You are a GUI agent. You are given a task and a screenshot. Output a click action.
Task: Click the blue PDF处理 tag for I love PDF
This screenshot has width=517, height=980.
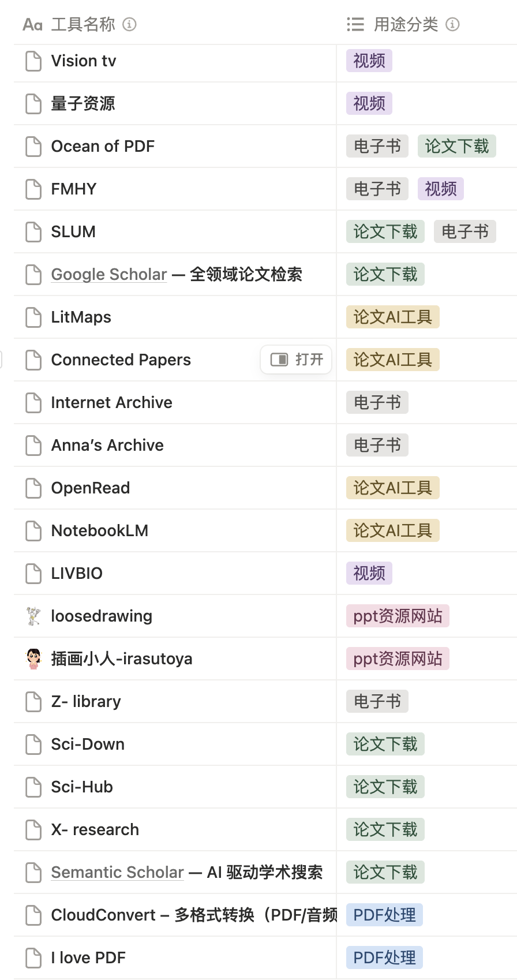click(x=384, y=957)
